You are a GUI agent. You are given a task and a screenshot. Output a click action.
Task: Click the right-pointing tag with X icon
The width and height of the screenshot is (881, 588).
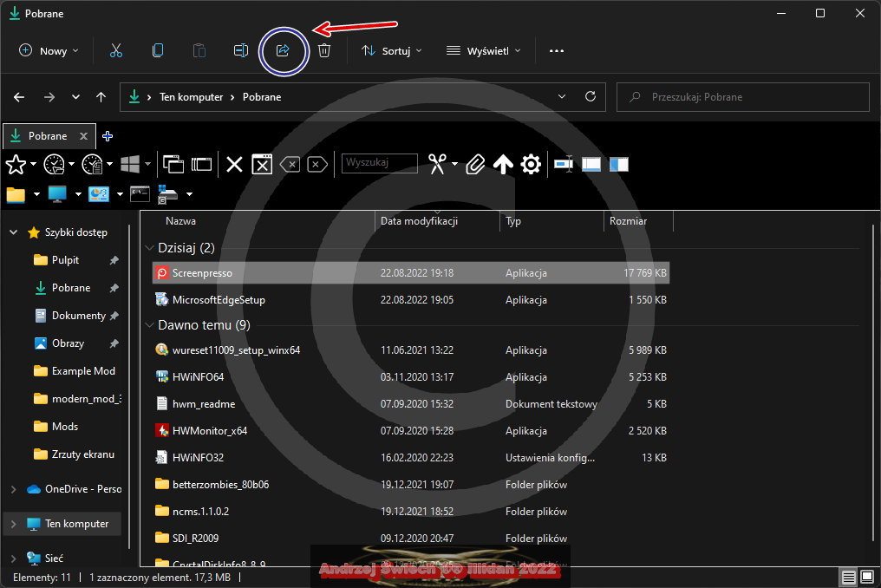pos(317,165)
